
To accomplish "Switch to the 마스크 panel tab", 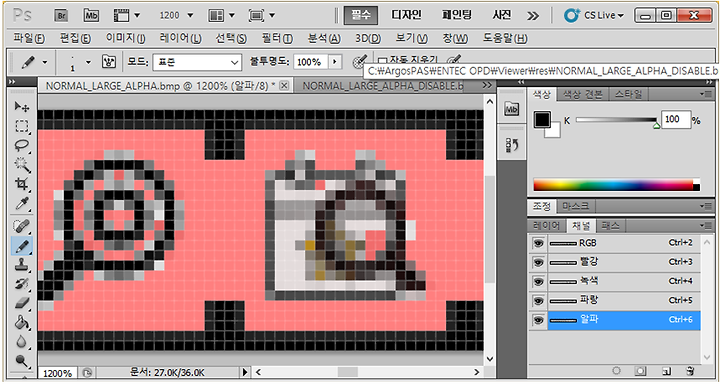I will coord(575,206).
